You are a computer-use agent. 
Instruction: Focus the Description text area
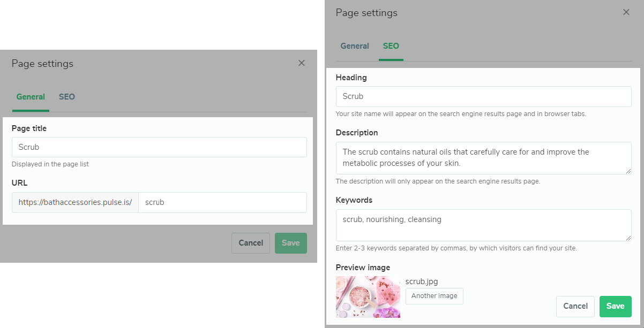click(x=483, y=158)
